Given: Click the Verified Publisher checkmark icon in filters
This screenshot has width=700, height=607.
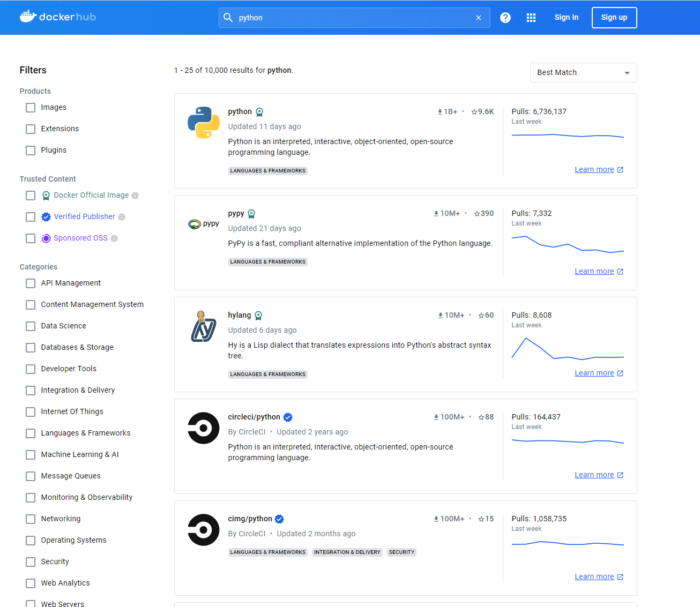Looking at the screenshot, I should pos(46,217).
